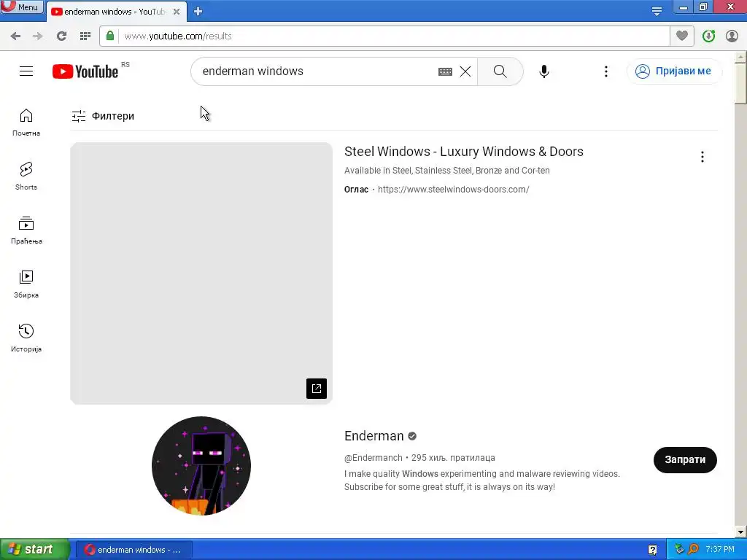The width and height of the screenshot is (747, 560).
Task: Open the Speed Dial grid
Action: 85,36
